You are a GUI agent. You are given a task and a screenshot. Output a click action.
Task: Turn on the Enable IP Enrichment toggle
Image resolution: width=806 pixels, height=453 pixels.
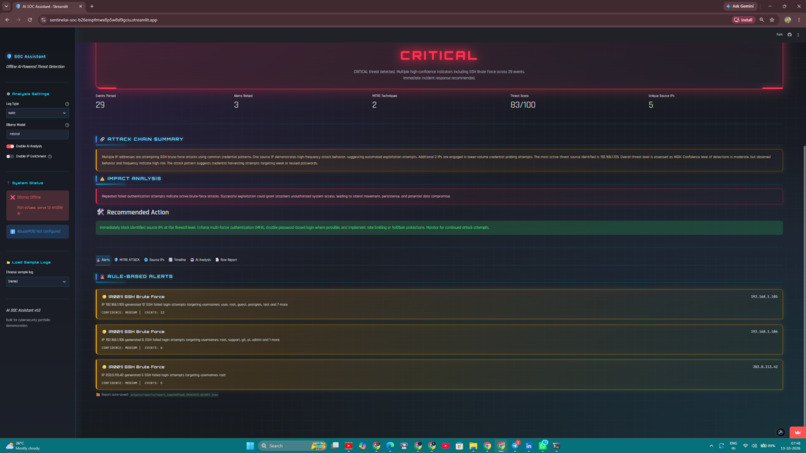(10, 156)
